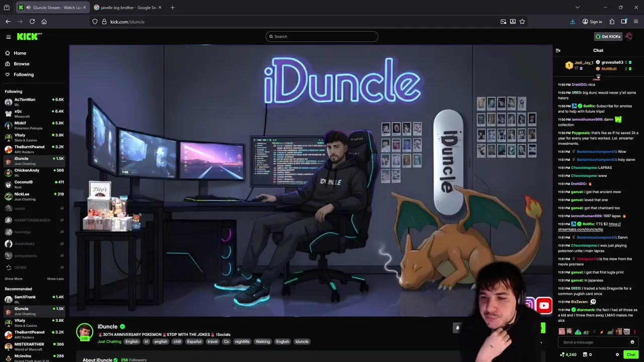The height and width of the screenshot is (362, 644).
Task: Open chat settings gear icon
Action: (x=617, y=354)
